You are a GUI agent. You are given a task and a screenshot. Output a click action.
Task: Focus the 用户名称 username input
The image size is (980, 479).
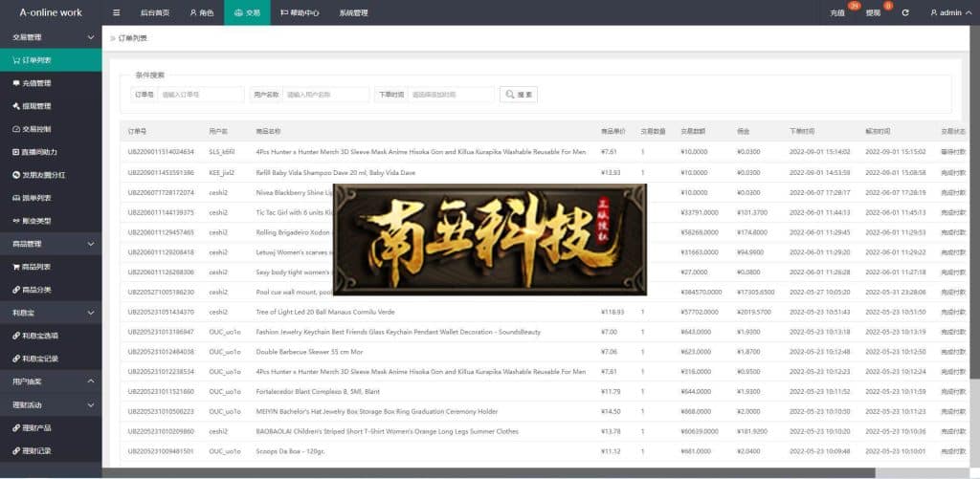pyautogui.click(x=325, y=95)
